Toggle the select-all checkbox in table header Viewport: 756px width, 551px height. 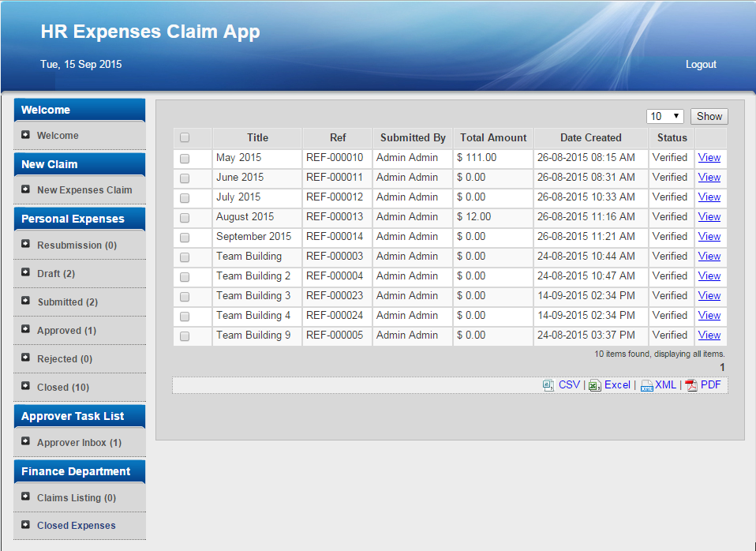(185, 138)
